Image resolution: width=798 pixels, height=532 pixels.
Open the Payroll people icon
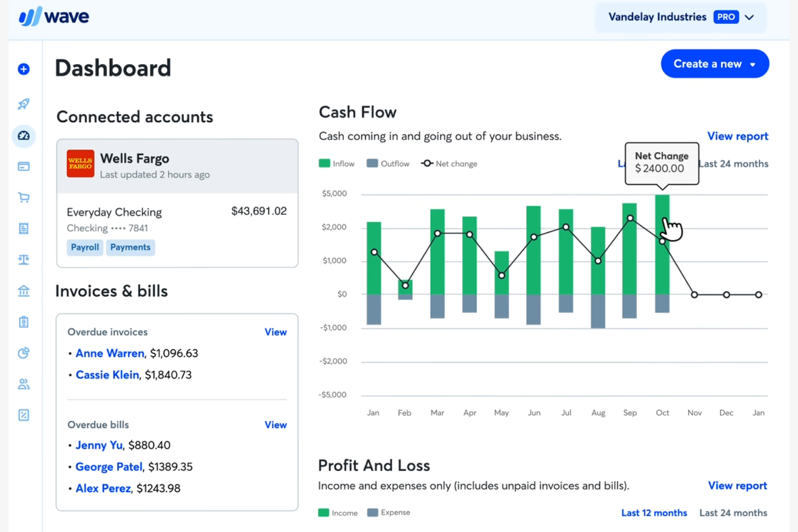click(23, 384)
